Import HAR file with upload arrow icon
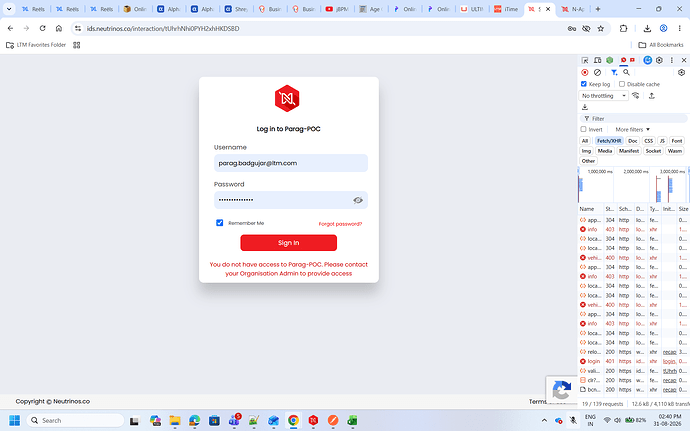Screen dimensions: 690x431 [x=652, y=96]
